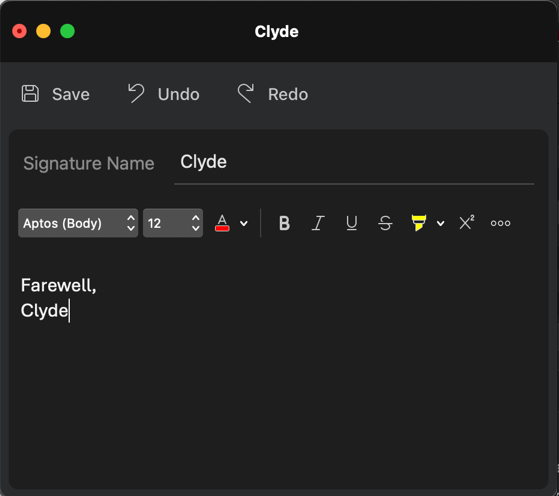Click the Redo arrow icon
559x496 pixels.
[246, 93]
